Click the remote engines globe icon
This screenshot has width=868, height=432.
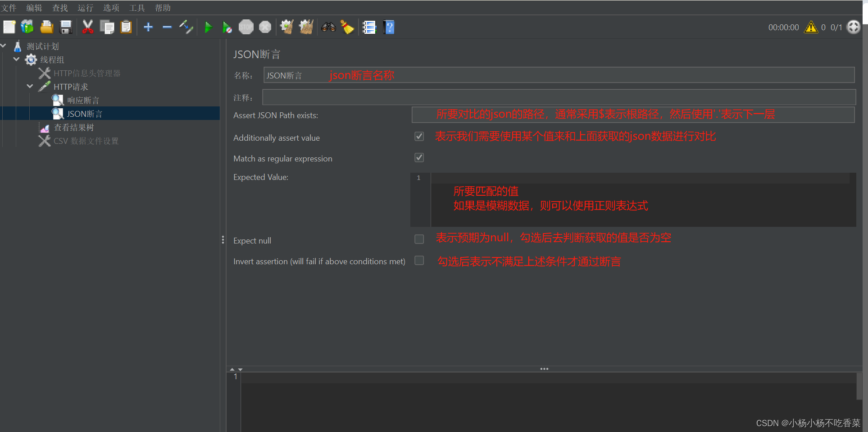pyautogui.click(x=854, y=27)
